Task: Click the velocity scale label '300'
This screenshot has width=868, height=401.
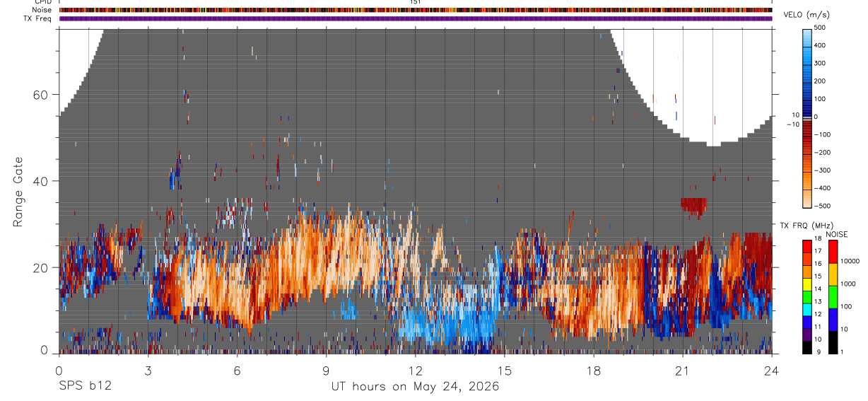Action: pos(820,63)
